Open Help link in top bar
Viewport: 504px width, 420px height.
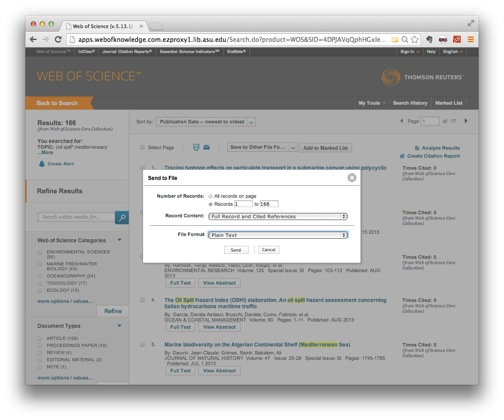[431, 52]
